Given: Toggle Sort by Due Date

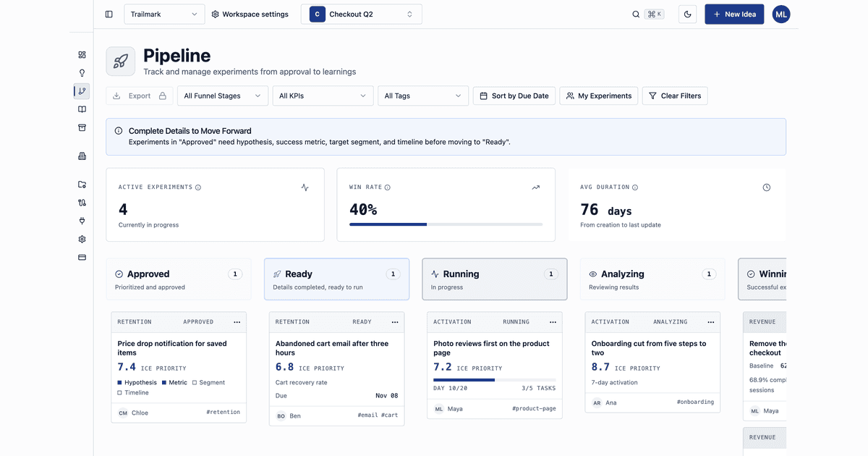Looking at the screenshot, I should coord(514,96).
